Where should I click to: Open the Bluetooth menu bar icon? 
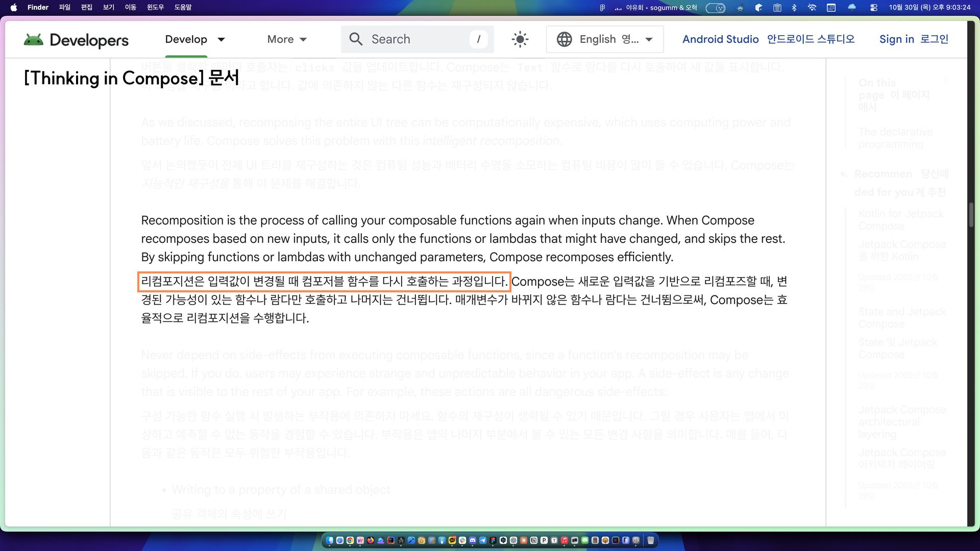[794, 8]
